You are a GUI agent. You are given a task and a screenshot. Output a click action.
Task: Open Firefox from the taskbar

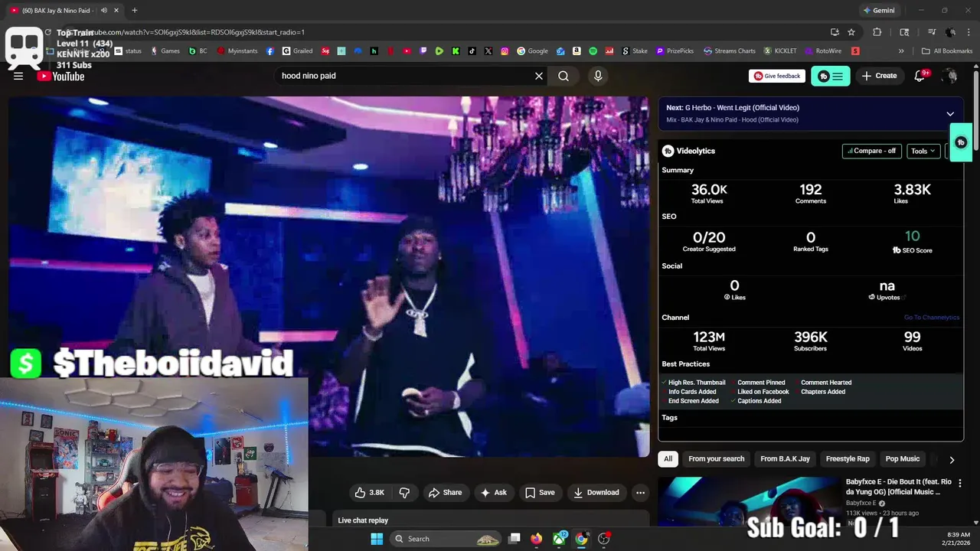click(x=536, y=539)
